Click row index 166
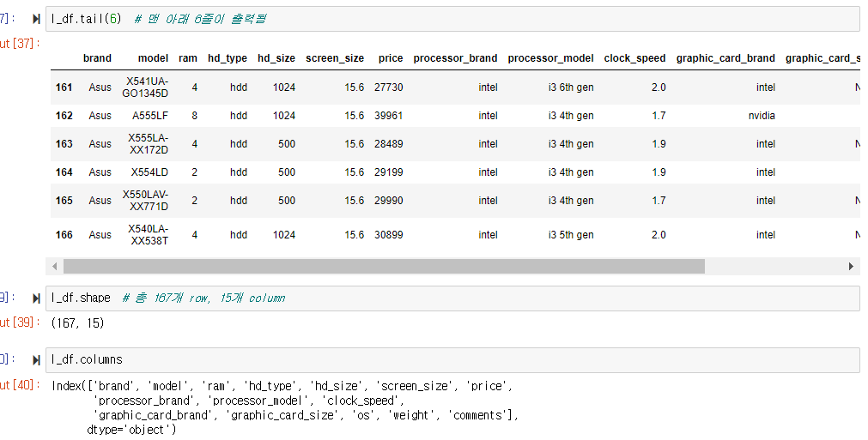Screen dimensions: 868x440 [64, 235]
